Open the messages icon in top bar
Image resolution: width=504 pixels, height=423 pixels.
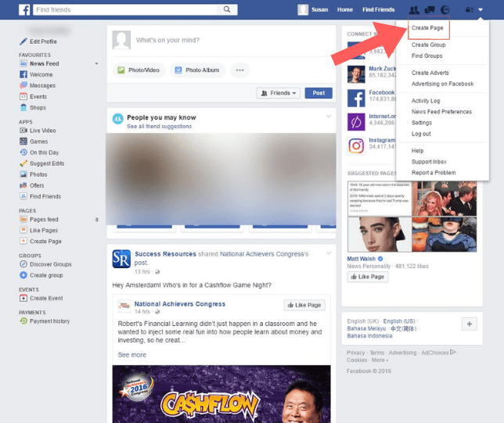coord(430,9)
